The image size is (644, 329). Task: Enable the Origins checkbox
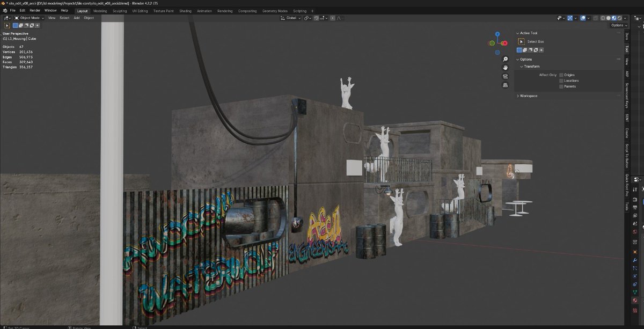click(561, 75)
